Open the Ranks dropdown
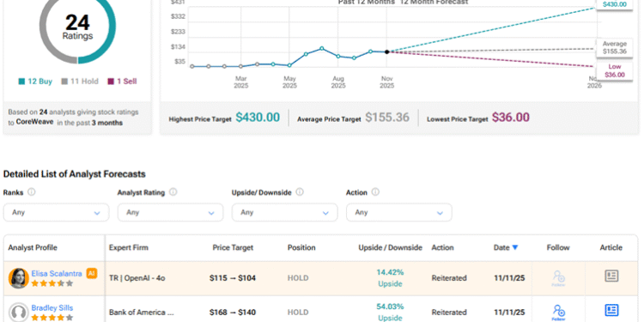This screenshot has height=322, width=644. coord(57,213)
